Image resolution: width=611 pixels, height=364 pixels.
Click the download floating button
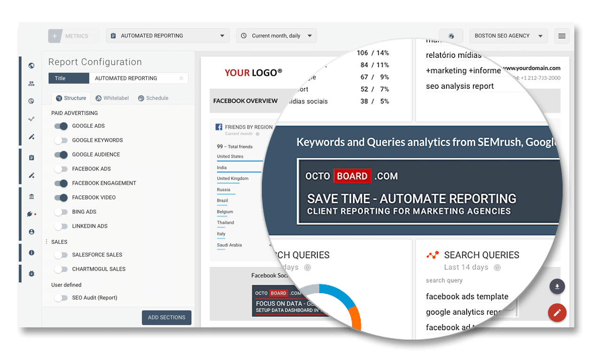(x=557, y=287)
